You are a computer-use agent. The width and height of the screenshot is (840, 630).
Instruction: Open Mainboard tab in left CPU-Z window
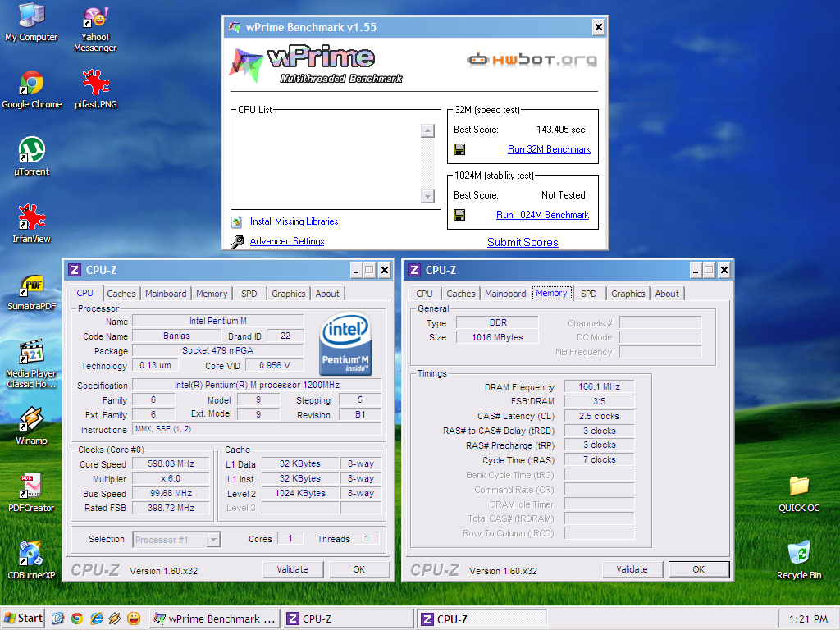(166, 294)
